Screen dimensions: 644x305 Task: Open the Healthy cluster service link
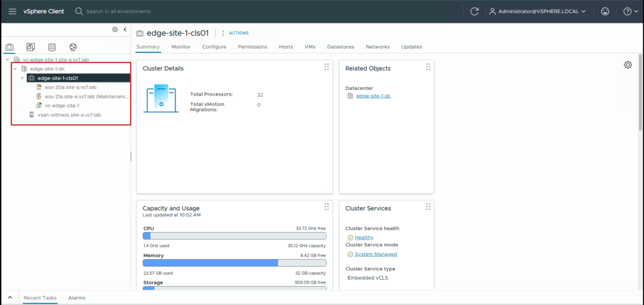tap(364, 238)
